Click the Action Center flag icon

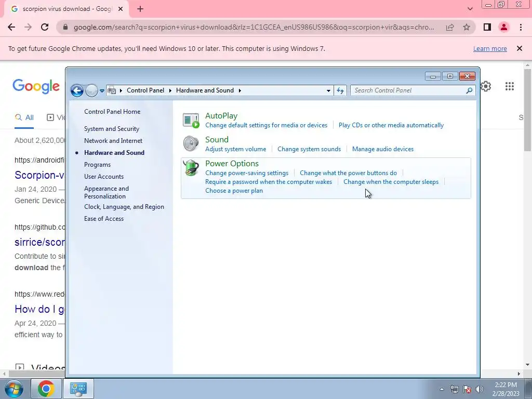(x=467, y=389)
